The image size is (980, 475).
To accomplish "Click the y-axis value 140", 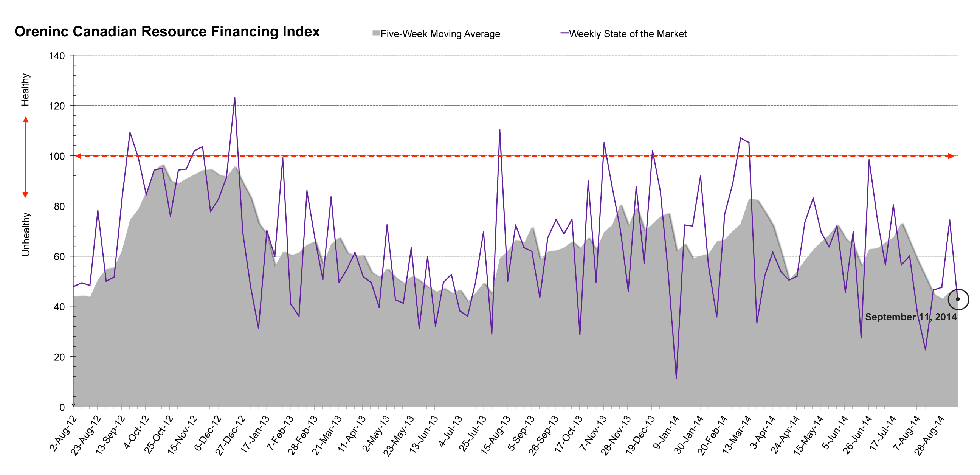I will (57, 56).
